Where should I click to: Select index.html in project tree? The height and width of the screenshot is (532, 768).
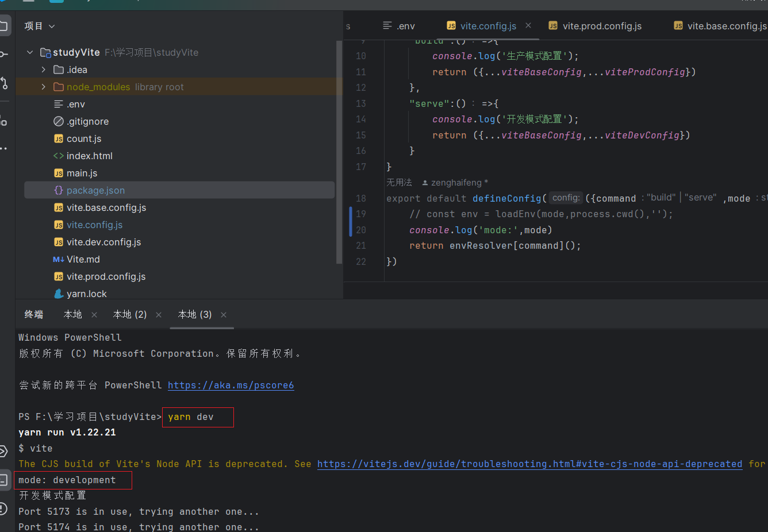click(89, 156)
